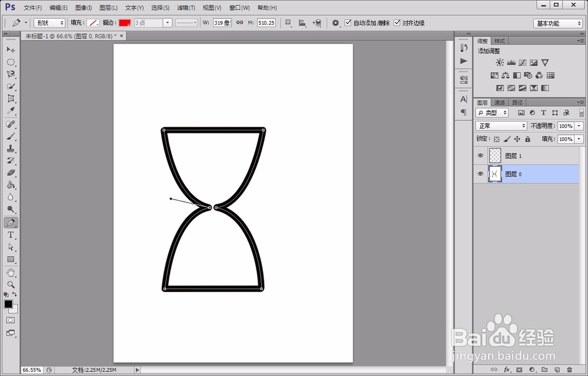
Task: Select the Brush tool
Action: (x=11, y=136)
